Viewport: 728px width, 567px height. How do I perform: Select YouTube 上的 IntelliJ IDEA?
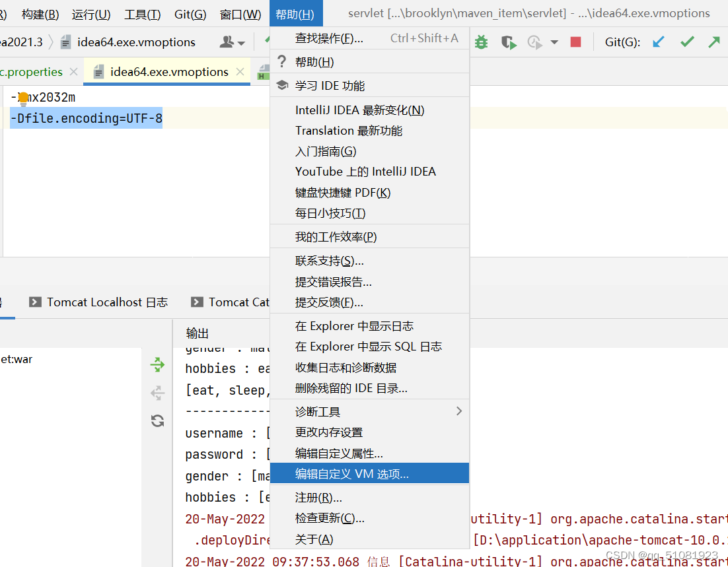tap(369, 172)
